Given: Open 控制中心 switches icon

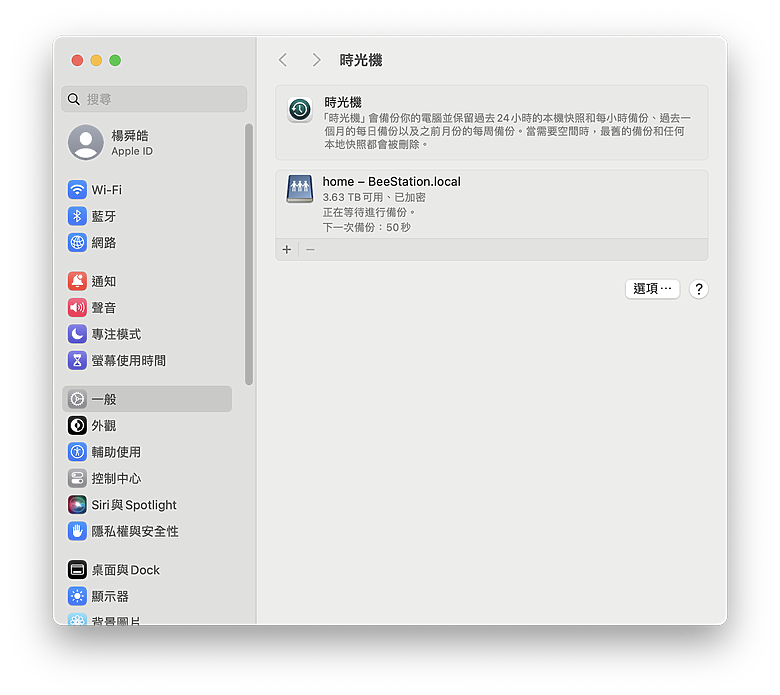Looking at the screenshot, I should pyautogui.click(x=77, y=478).
